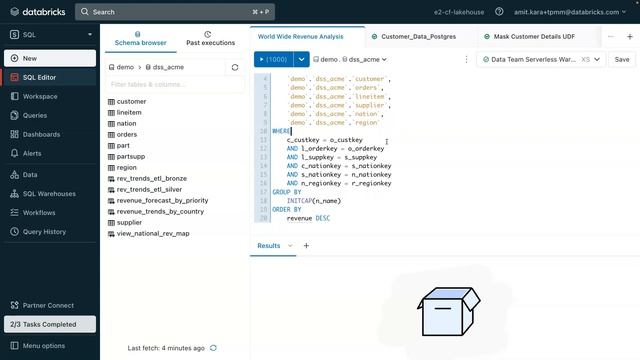Click WHERE keyword in editor
640x360 pixels.
tap(281, 131)
